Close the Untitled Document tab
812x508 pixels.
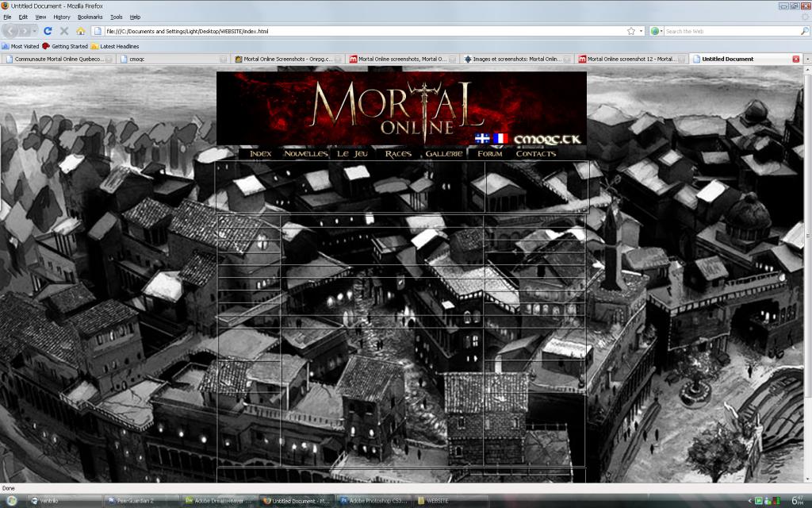796,59
